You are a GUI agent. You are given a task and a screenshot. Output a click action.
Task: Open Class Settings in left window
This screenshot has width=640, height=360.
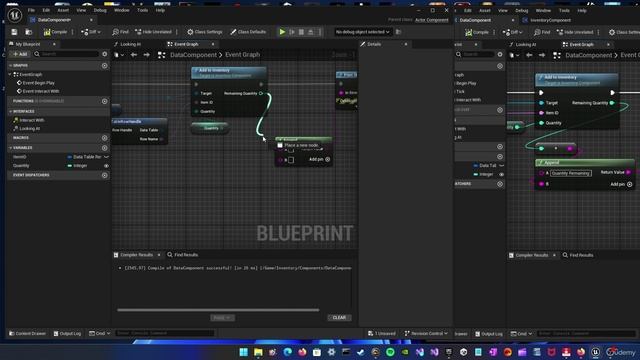[x=205, y=32]
